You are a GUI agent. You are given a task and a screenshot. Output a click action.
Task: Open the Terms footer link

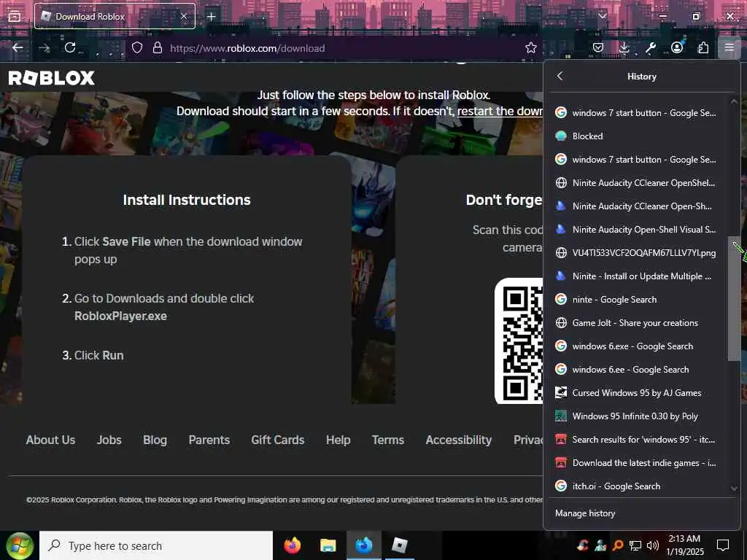tap(388, 440)
